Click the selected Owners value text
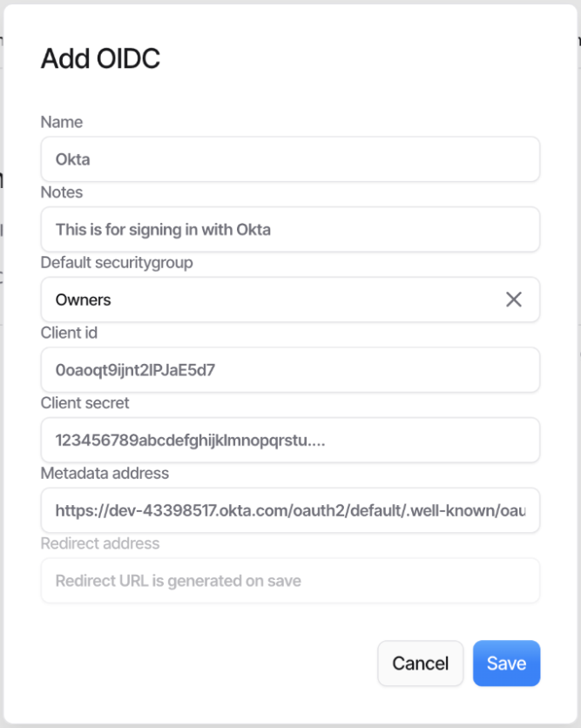Screen dimensions: 581x728 pyautogui.click(x=84, y=300)
